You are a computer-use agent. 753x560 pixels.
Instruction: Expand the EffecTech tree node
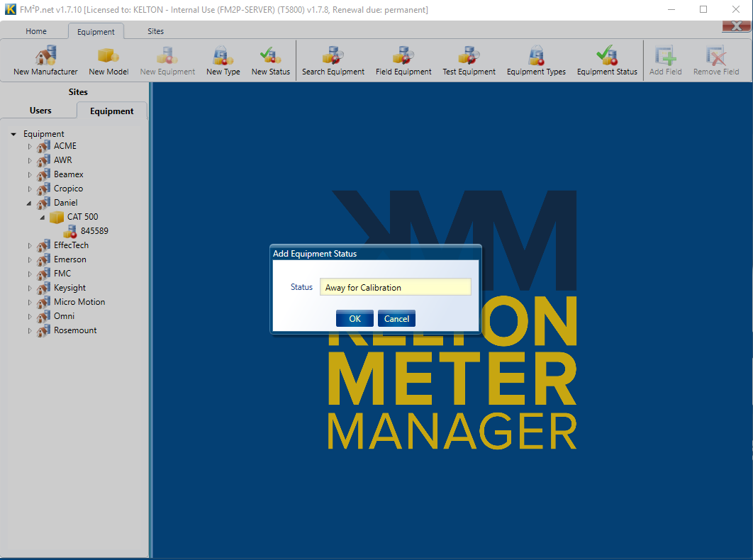(30, 246)
